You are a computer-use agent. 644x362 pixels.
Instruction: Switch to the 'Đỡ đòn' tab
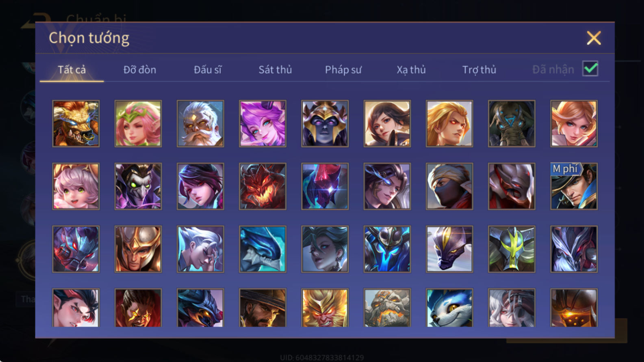click(140, 70)
